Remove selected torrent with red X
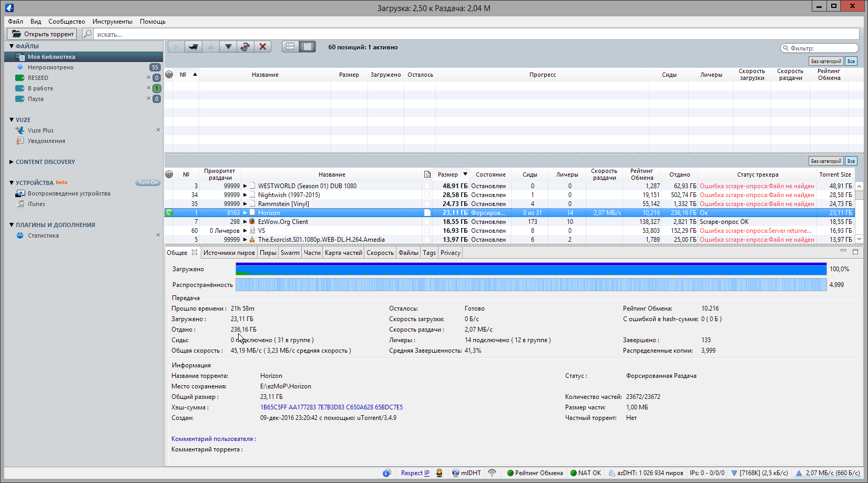The height and width of the screenshot is (483, 868). point(263,47)
